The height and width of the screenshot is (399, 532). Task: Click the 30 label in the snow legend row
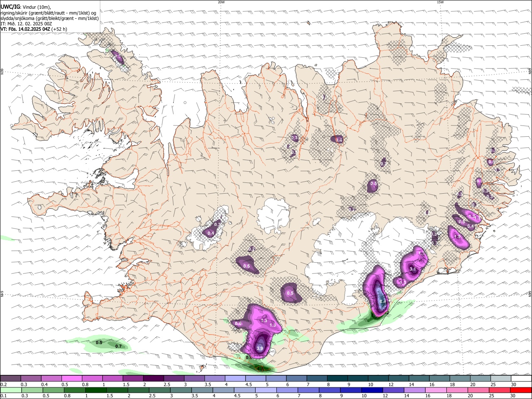click(x=514, y=384)
